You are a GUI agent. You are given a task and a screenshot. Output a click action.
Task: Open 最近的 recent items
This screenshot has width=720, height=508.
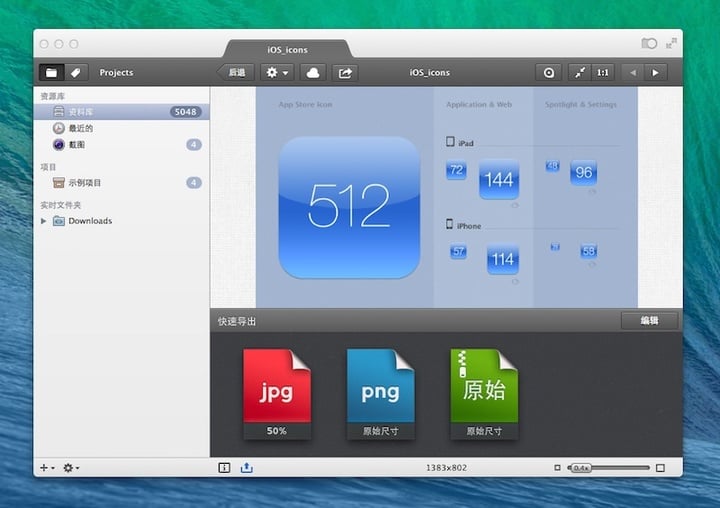coord(81,128)
